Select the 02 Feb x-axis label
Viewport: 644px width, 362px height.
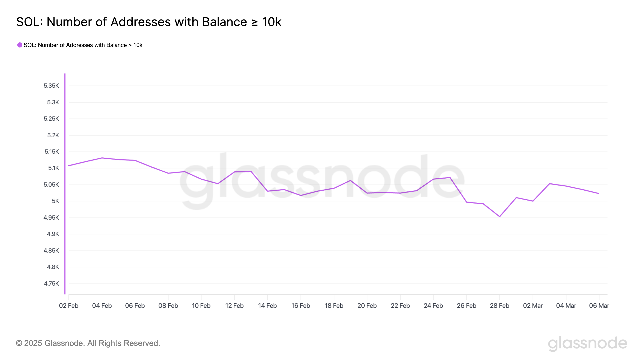[68, 305]
